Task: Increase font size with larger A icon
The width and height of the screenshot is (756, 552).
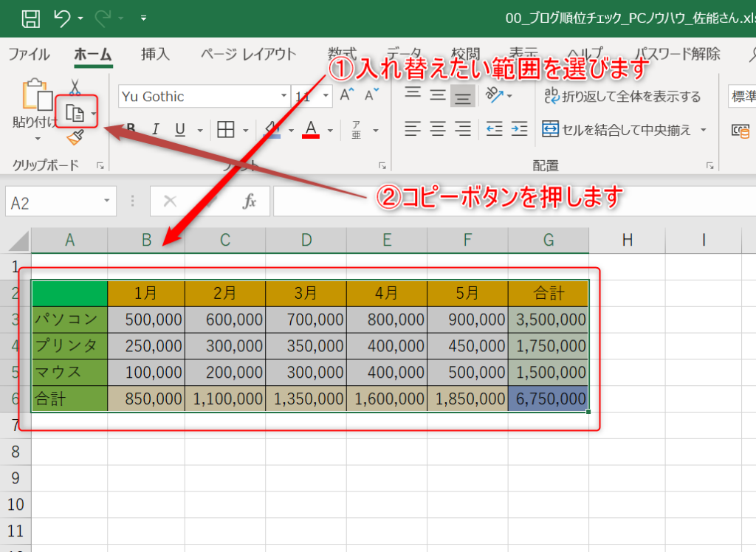Action: coord(347,95)
